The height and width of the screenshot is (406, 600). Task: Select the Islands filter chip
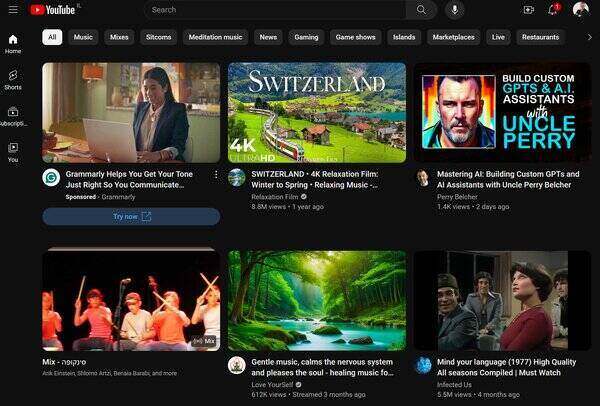point(404,37)
